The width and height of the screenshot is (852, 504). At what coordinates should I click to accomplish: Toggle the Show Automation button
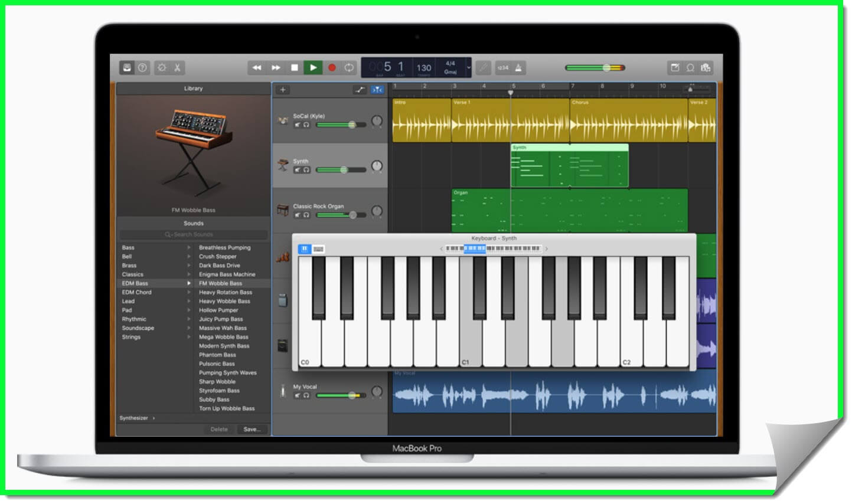(x=360, y=90)
